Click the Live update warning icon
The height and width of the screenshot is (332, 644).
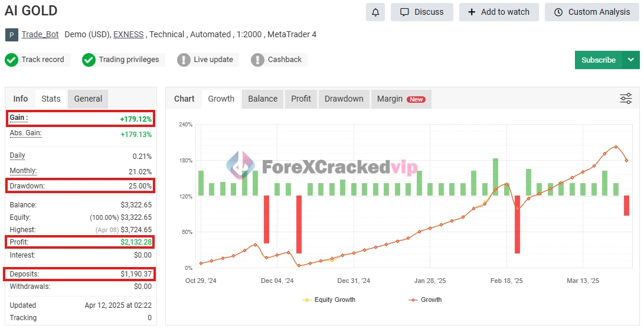point(184,60)
